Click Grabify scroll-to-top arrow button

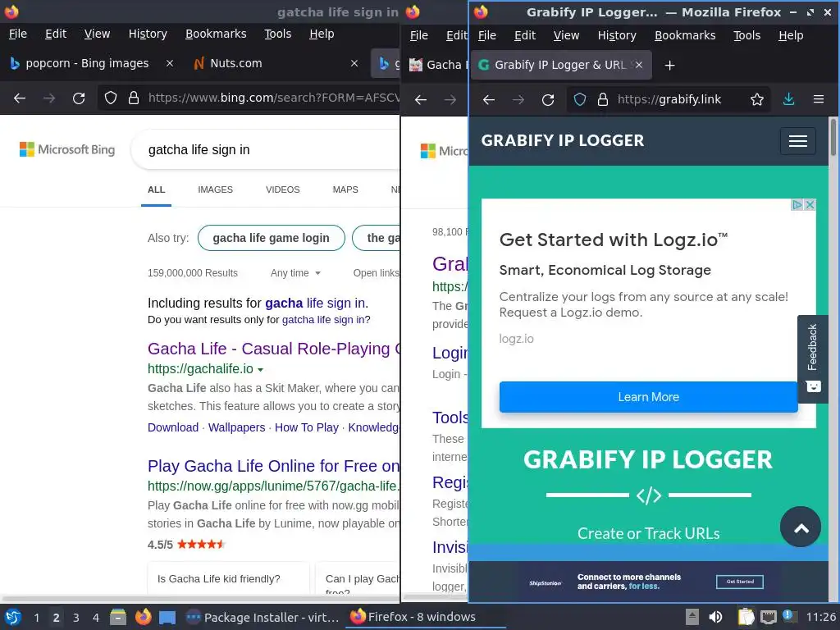(801, 527)
